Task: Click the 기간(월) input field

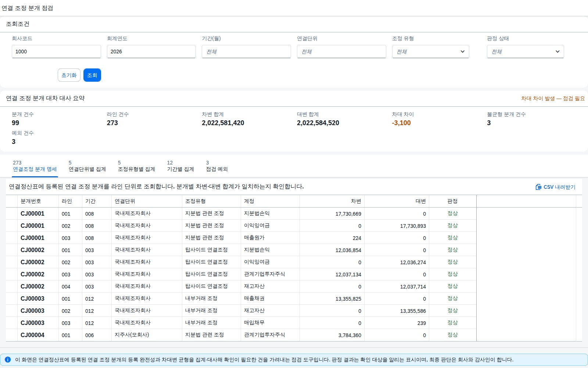Action: pos(246,52)
